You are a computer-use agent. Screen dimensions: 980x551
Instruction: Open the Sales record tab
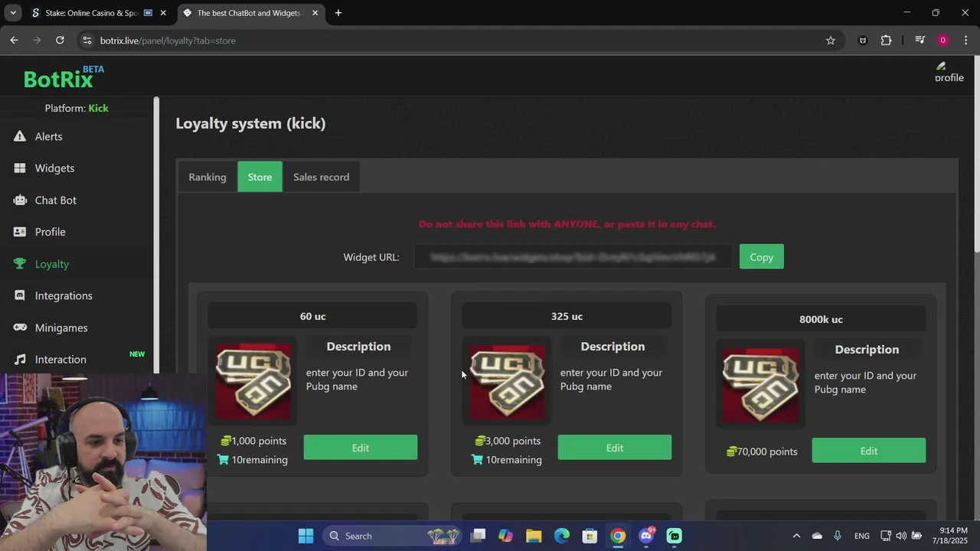pos(321,177)
